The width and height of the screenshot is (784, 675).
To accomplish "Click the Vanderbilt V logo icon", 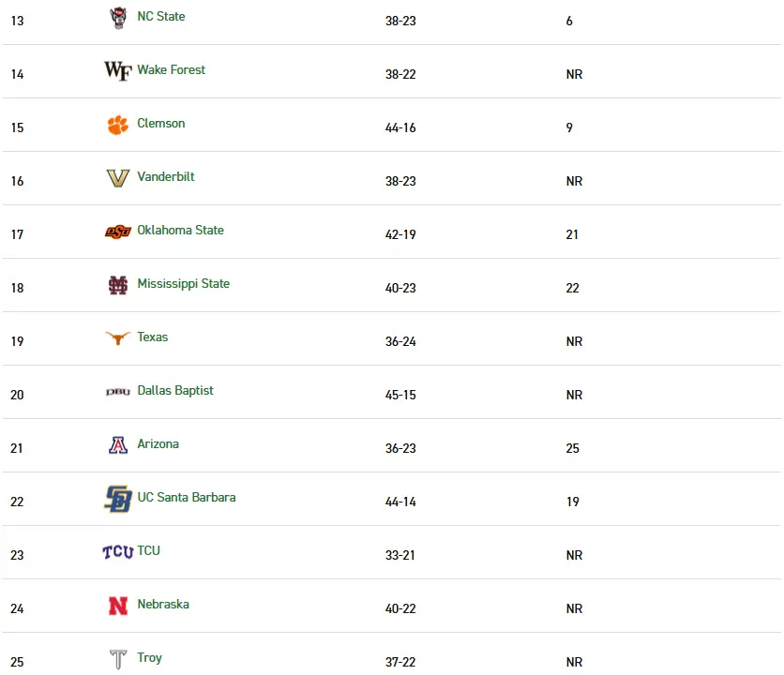I will click(118, 178).
